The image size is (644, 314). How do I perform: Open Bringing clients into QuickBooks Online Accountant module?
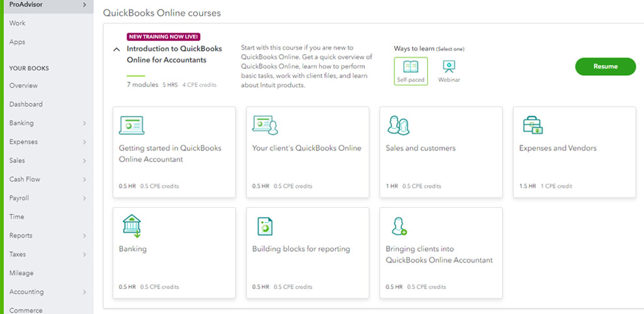439,254
